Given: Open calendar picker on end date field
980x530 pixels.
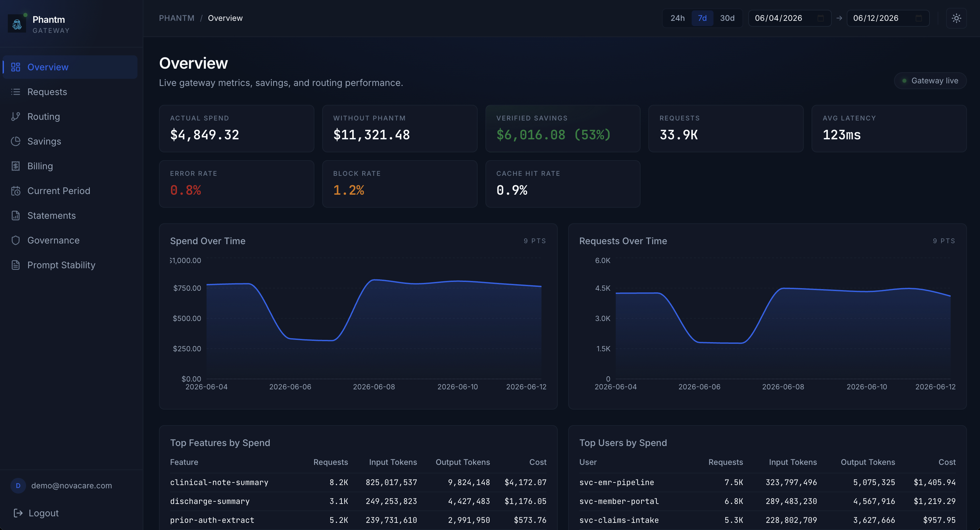Looking at the screenshot, I should [918, 18].
